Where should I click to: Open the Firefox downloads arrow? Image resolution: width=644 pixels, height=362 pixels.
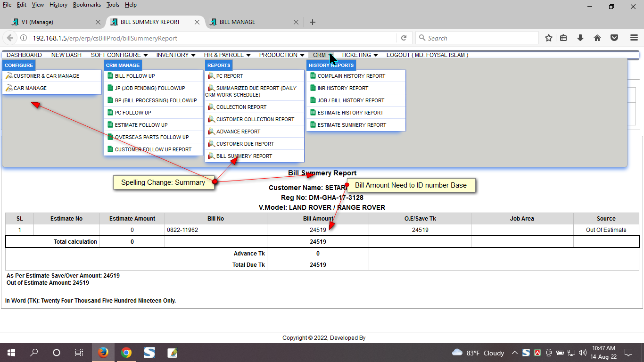pos(580,38)
